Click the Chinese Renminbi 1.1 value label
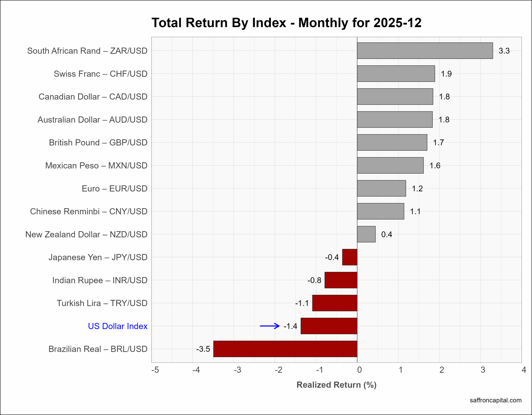The width and height of the screenshot is (532, 415). coord(415,211)
